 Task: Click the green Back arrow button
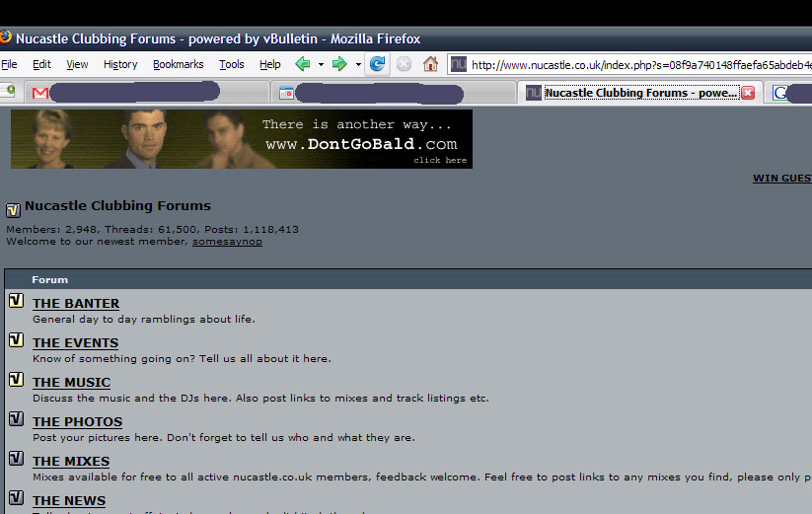[302, 64]
